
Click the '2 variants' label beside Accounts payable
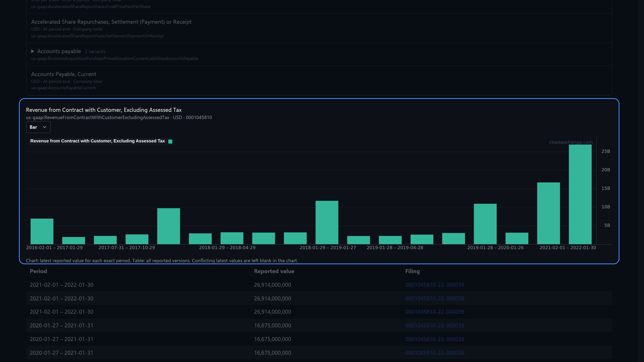[95, 51]
